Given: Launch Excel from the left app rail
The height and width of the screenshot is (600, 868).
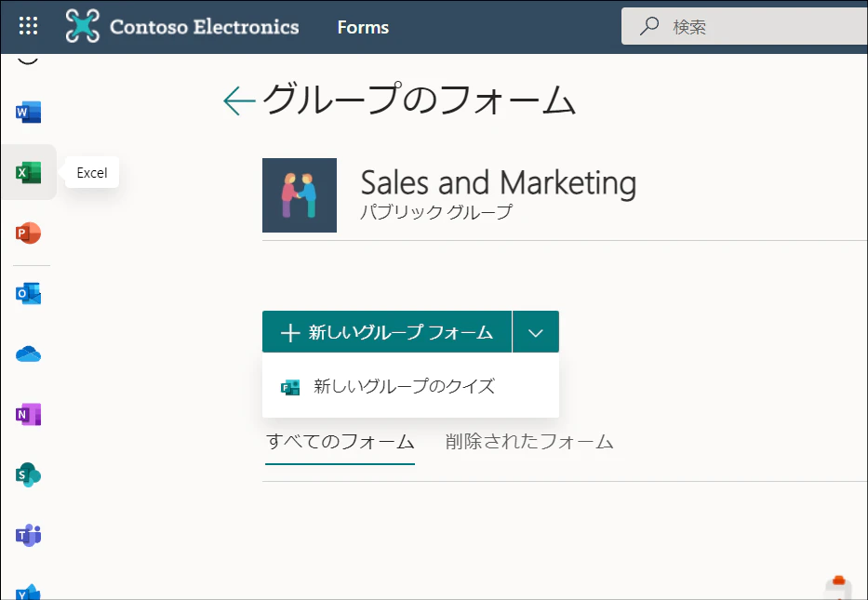Looking at the screenshot, I should [28, 172].
